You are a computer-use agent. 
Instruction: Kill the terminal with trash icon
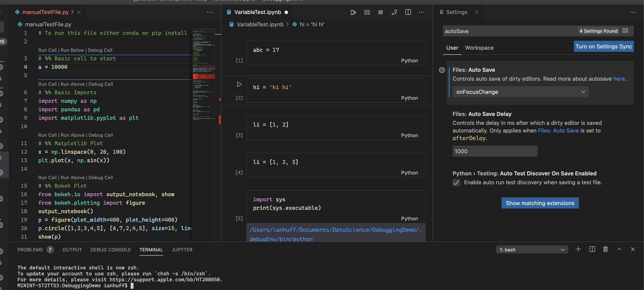coord(605,249)
